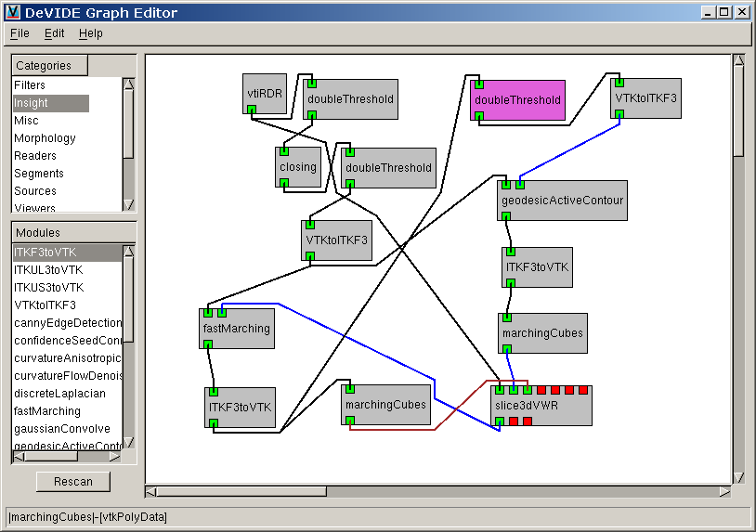Click right marchingCubes output port
This screenshot has width=756, height=532.
(507, 349)
